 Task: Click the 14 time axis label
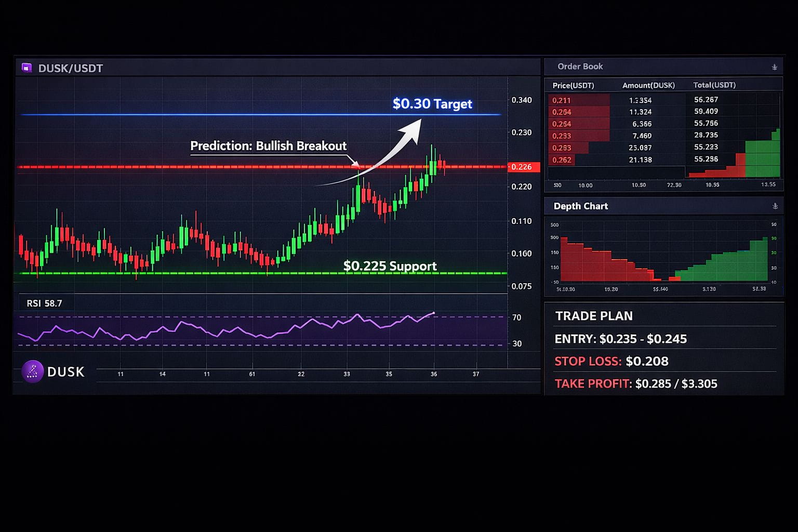pyautogui.click(x=163, y=374)
